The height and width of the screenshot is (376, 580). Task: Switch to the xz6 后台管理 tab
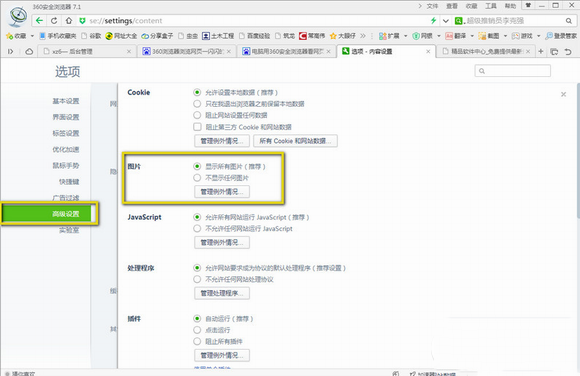pos(86,51)
